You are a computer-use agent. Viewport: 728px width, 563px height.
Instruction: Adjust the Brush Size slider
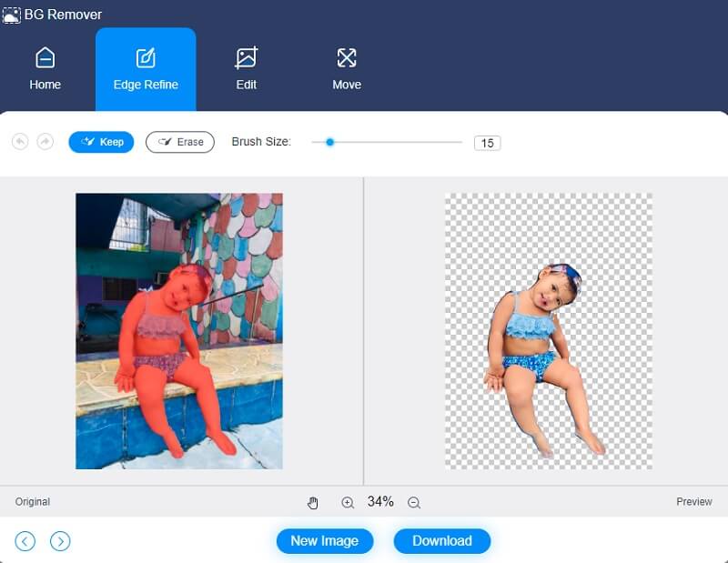[x=329, y=142]
